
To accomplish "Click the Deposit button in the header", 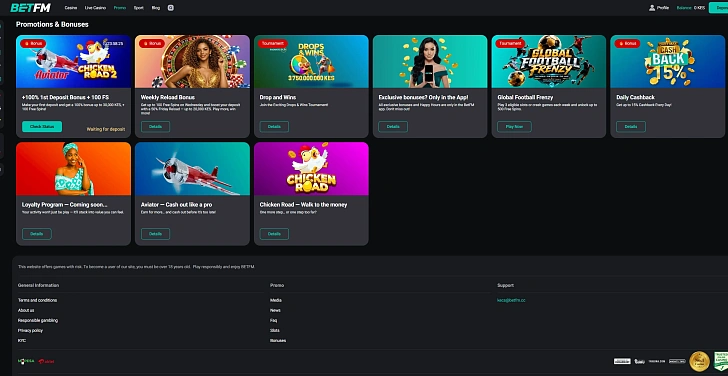I will [x=718, y=8].
